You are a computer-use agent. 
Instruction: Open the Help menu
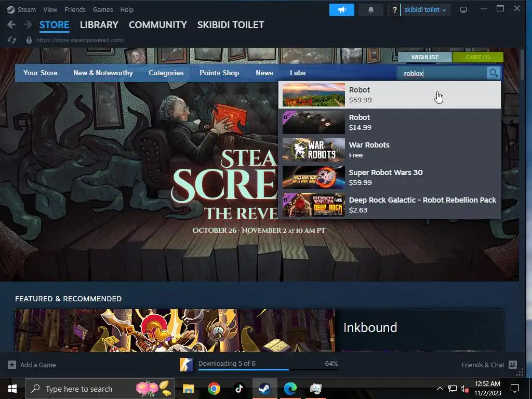127,10
